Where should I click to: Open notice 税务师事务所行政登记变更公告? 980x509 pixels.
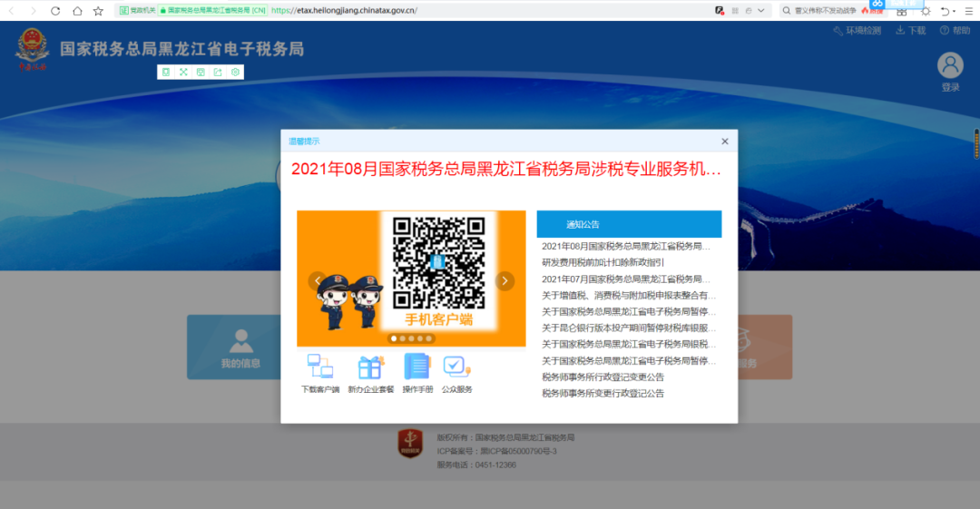603,377
